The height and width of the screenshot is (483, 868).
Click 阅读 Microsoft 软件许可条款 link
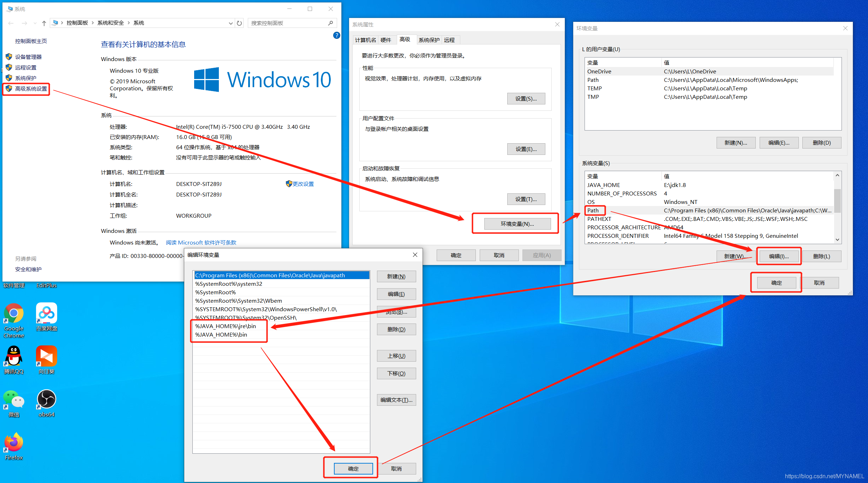(201, 243)
